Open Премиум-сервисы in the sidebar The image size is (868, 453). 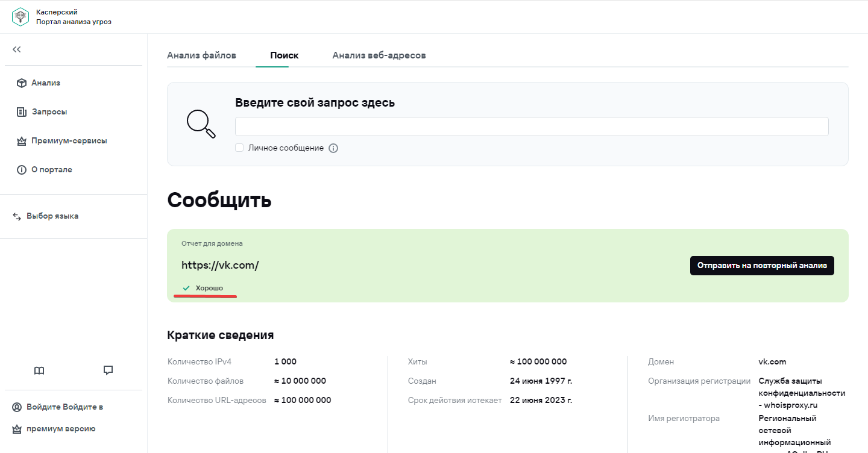pos(69,141)
